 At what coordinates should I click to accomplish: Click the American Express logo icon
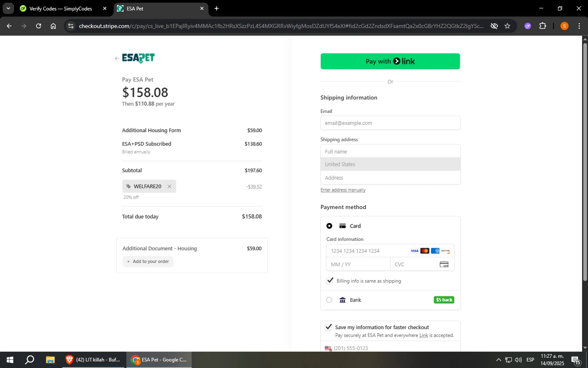(x=435, y=251)
